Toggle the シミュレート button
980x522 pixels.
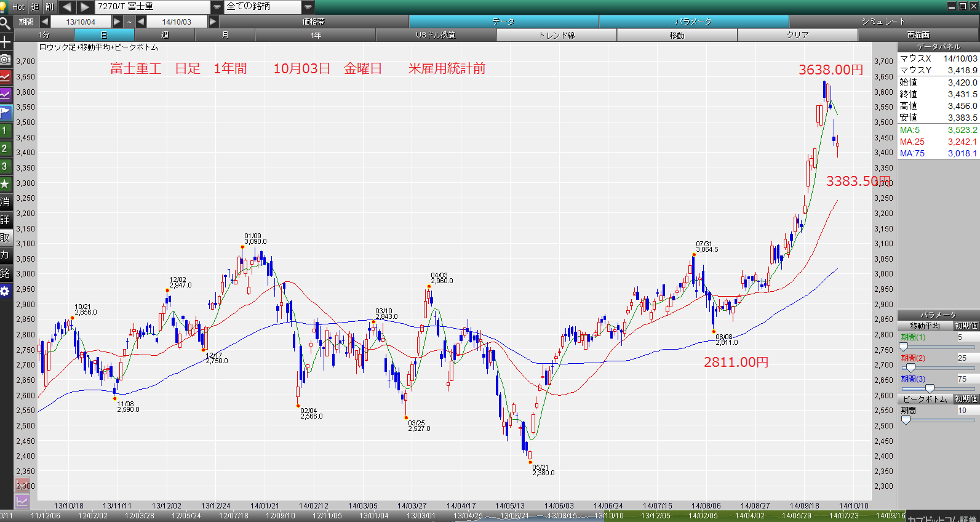(883, 22)
